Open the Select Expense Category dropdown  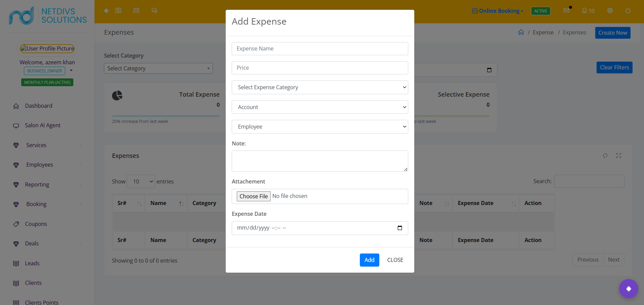(x=320, y=87)
